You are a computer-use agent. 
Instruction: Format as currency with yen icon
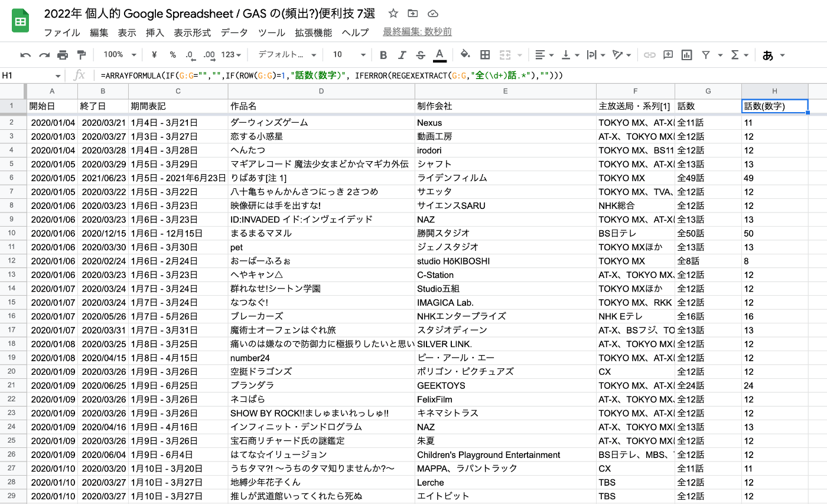pos(154,55)
